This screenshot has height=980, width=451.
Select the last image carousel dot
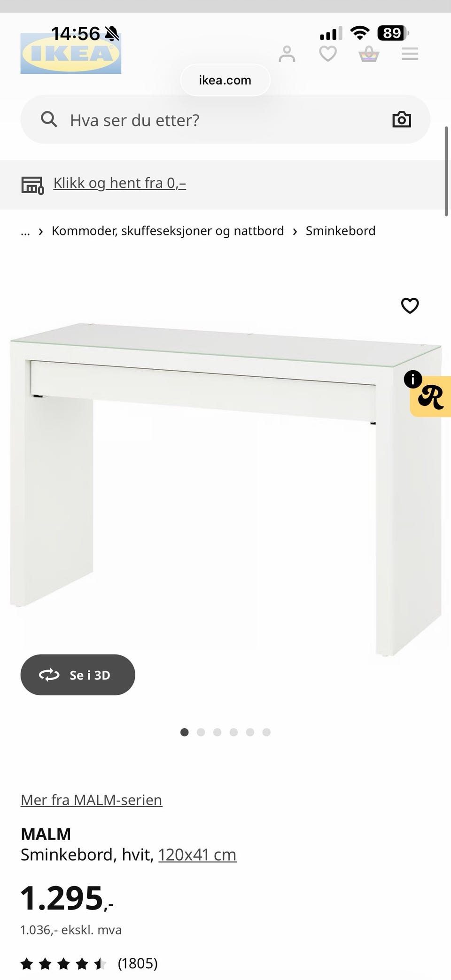[x=266, y=732]
